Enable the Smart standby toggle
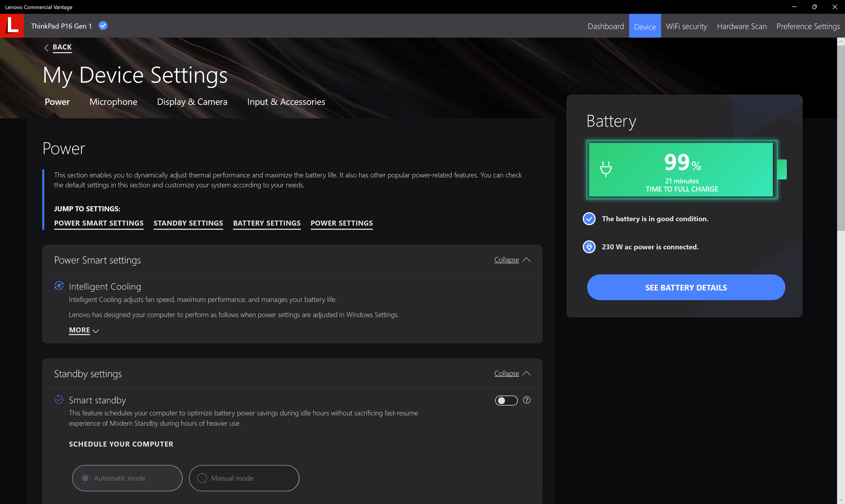Screen dimensions: 845x504 (x=506, y=401)
